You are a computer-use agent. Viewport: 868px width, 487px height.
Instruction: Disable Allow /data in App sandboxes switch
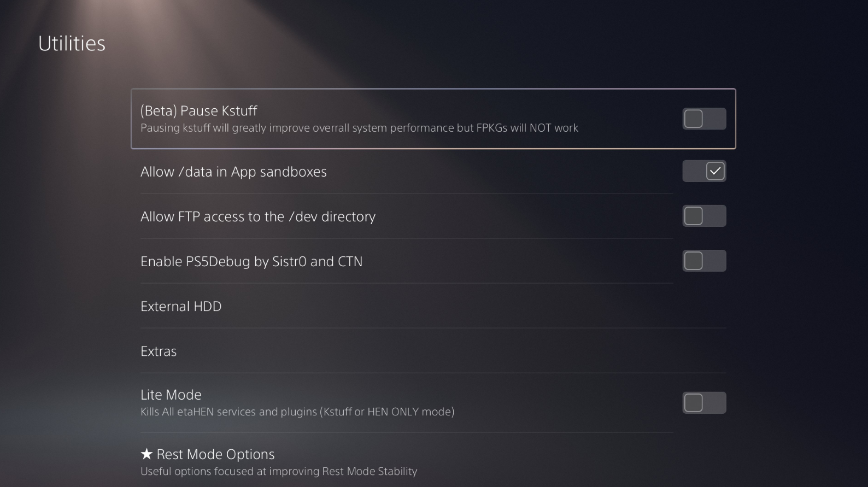pos(704,171)
